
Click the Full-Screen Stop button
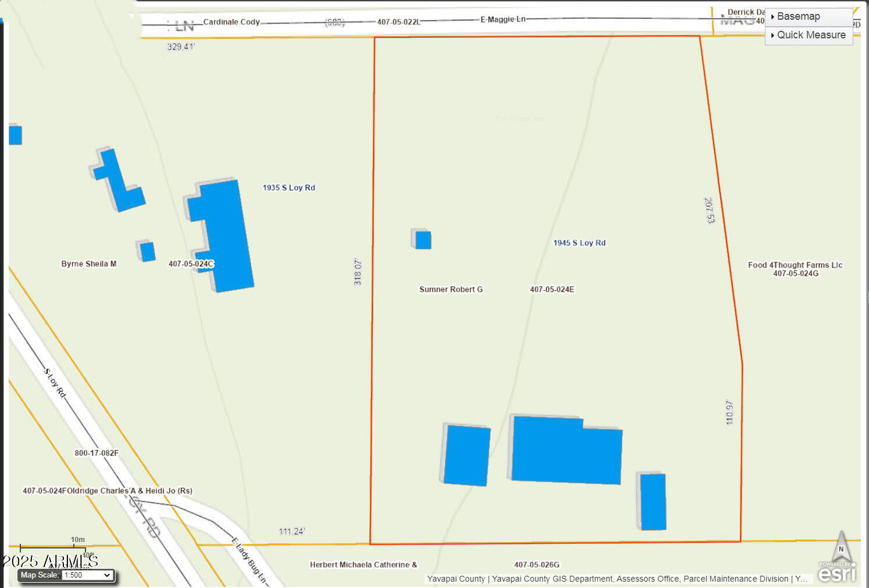tap(520, 118)
